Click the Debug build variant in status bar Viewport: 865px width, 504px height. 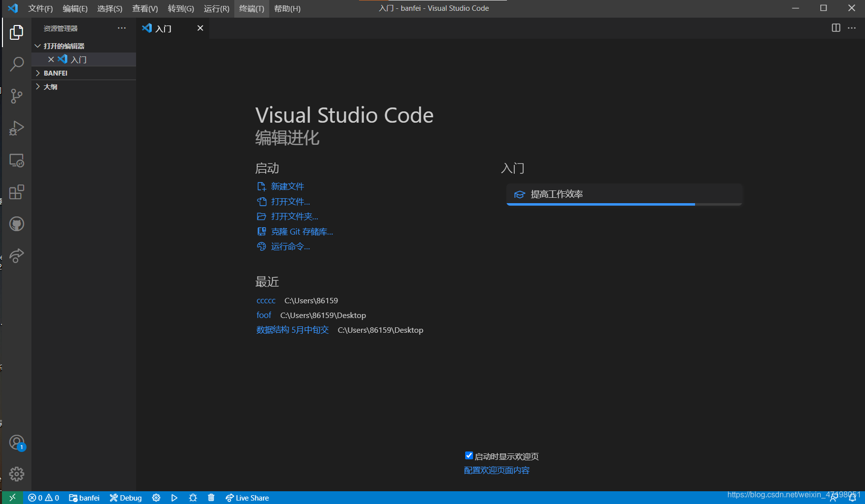[x=126, y=498]
